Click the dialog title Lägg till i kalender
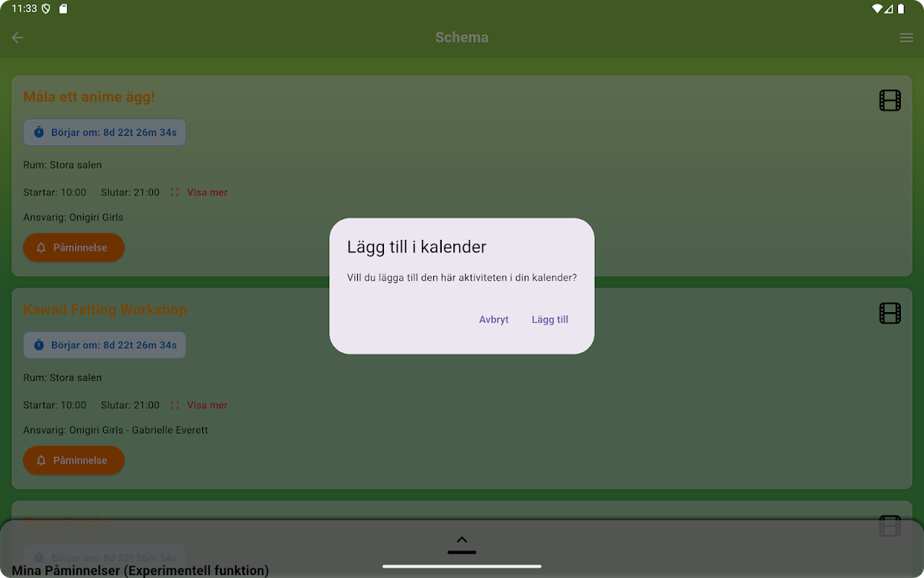 click(x=417, y=247)
